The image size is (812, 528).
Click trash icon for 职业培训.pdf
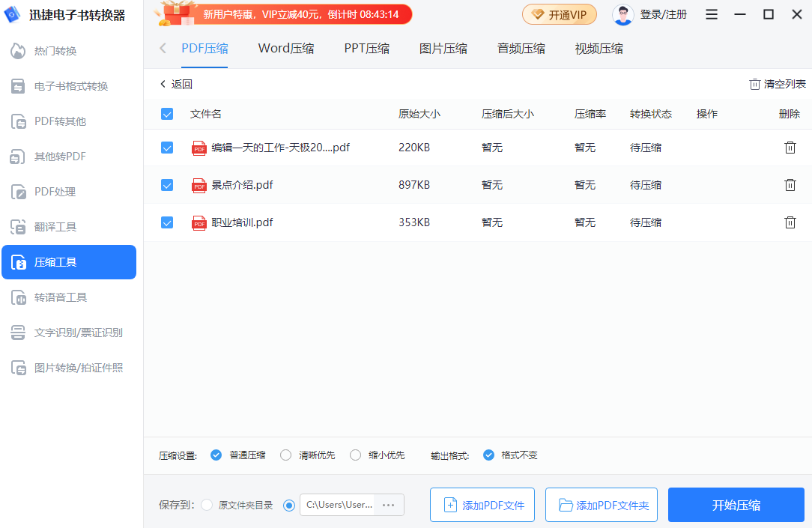tap(790, 222)
